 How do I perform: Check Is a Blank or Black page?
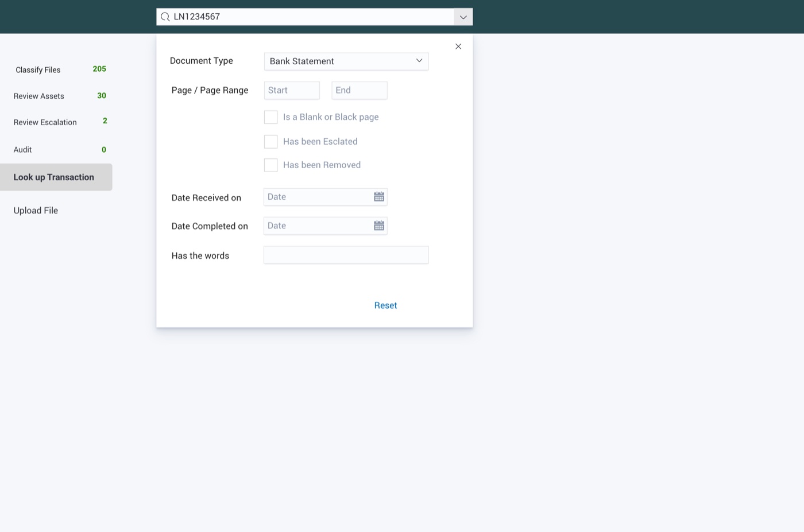[x=270, y=117]
